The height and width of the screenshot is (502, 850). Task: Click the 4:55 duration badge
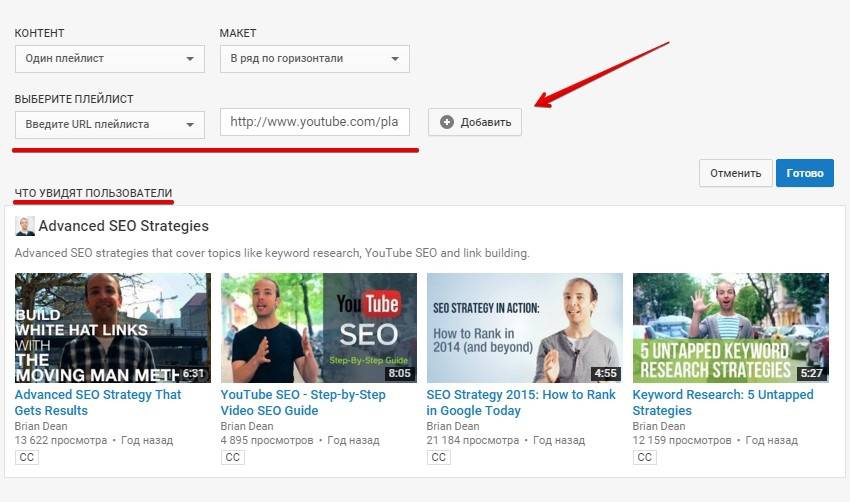[x=606, y=374]
